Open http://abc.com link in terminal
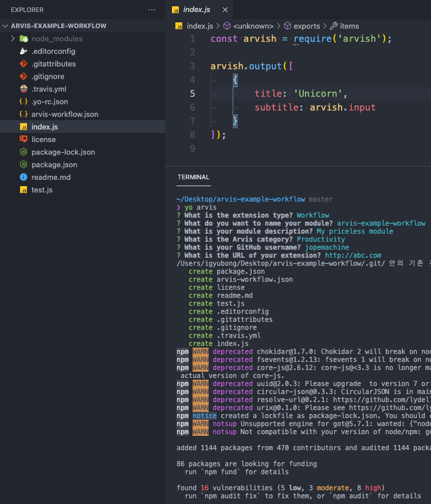The width and height of the screenshot is (431, 504). pos(353,255)
